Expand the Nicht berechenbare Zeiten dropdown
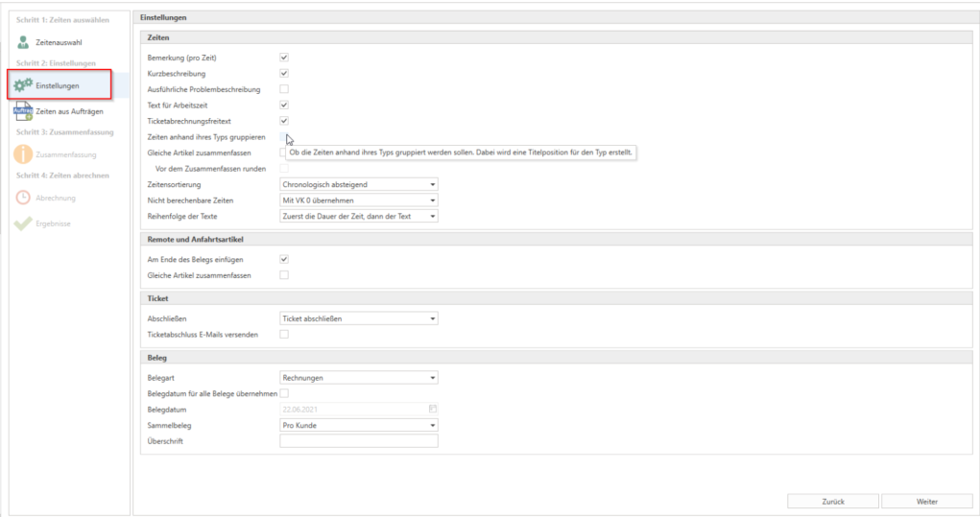The height and width of the screenshot is (517, 980). click(358, 200)
